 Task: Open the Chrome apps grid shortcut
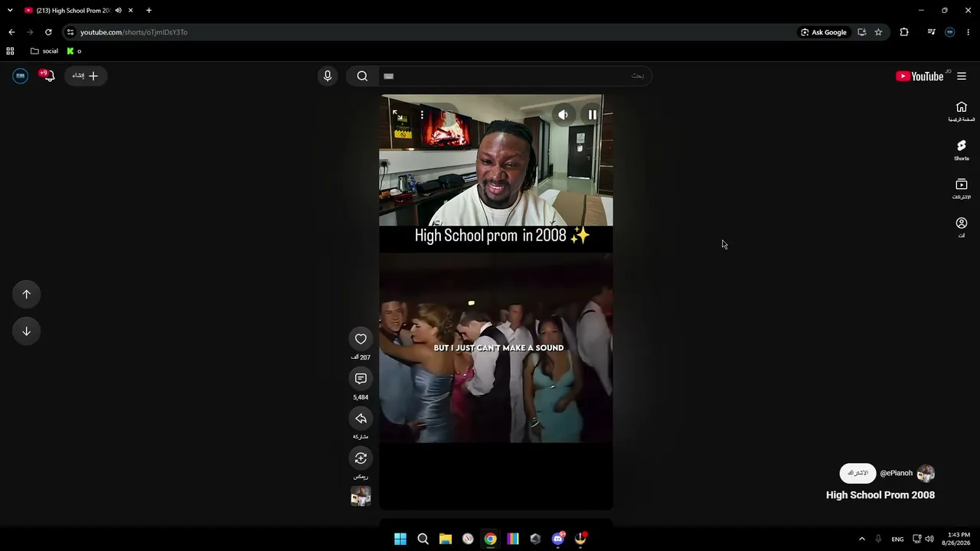coord(10,51)
